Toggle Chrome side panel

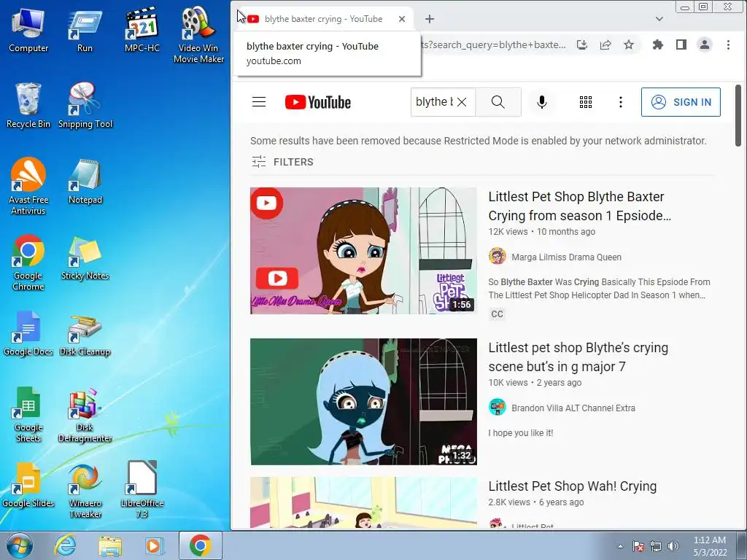681,44
